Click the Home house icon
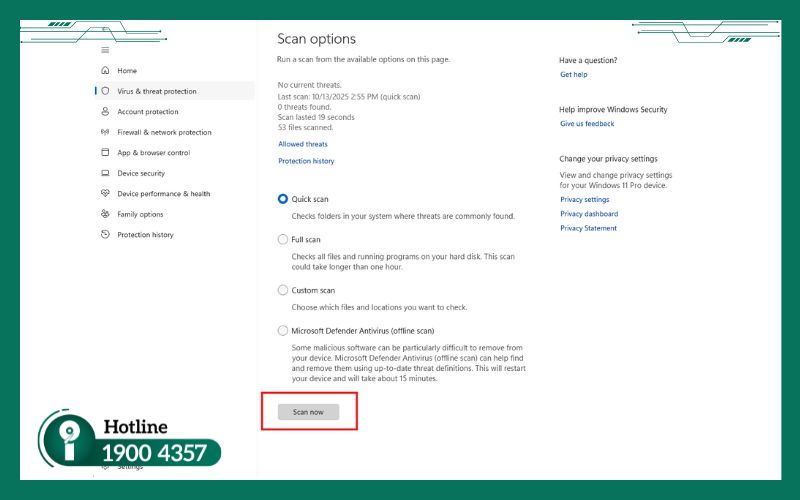 (x=105, y=71)
